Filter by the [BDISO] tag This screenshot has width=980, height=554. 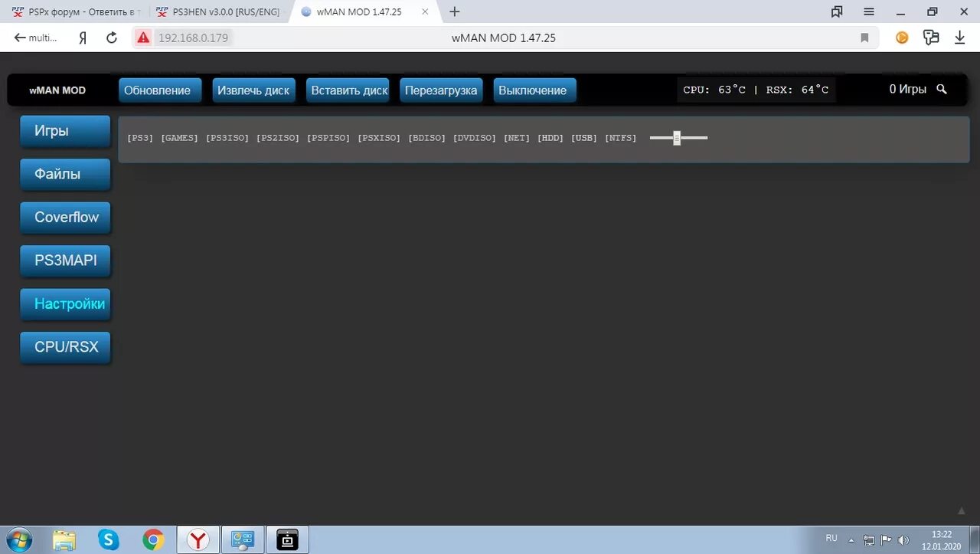pyautogui.click(x=427, y=138)
